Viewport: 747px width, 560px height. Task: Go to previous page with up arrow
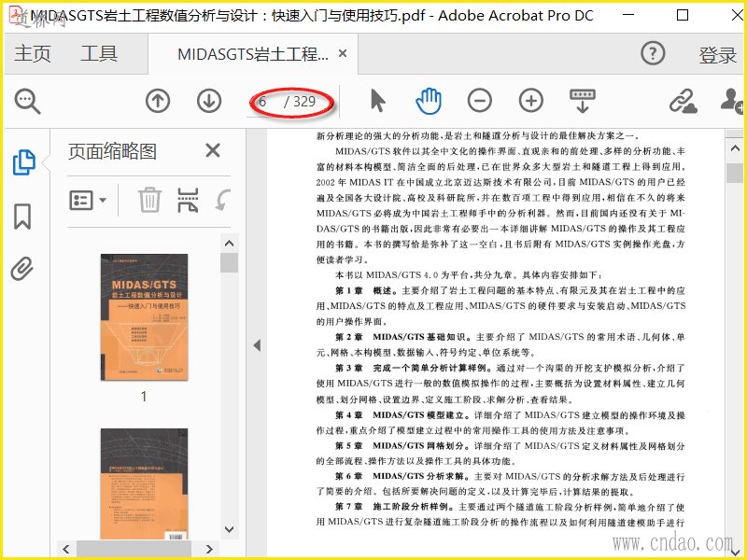158,101
